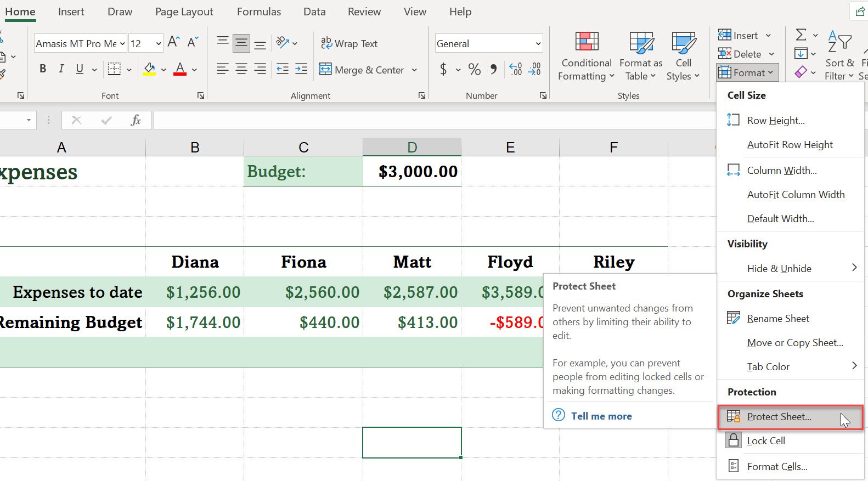Toggle Italic formatting
868x481 pixels.
[x=61, y=69]
